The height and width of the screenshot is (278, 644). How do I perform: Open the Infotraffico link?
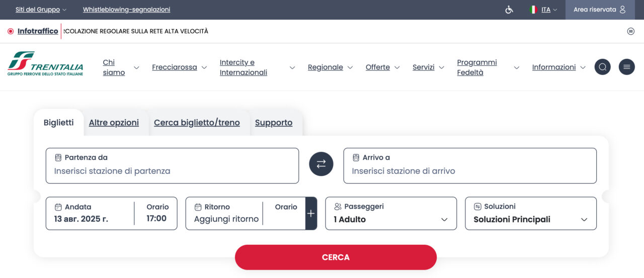38,31
